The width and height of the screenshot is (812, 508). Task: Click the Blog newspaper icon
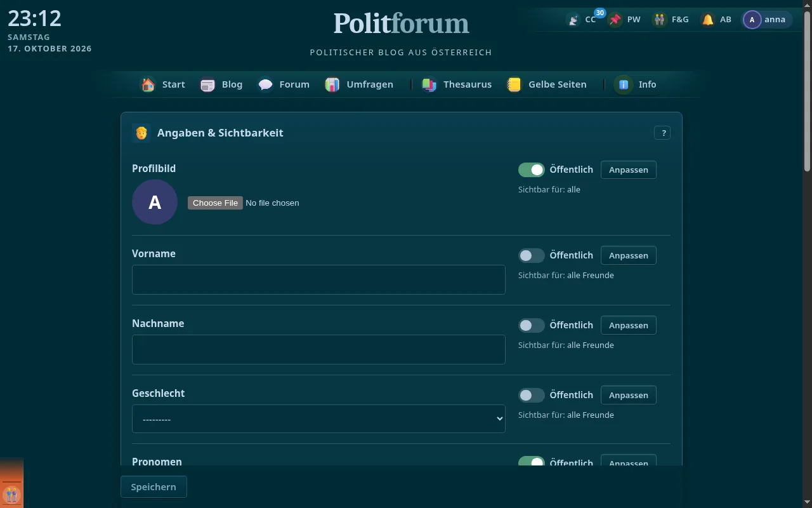pyautogui.click(x=207, y=84)
